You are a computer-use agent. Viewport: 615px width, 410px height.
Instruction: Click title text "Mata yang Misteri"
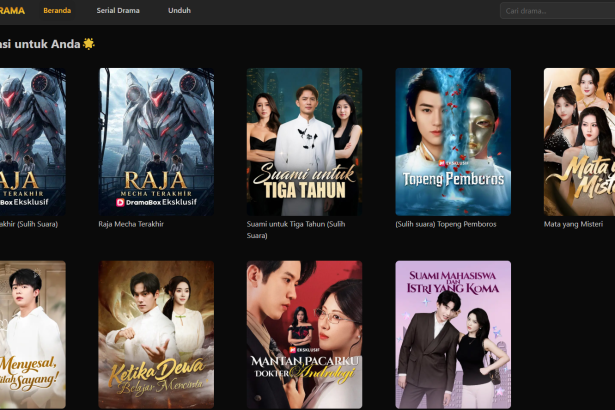tap(573, 224)
